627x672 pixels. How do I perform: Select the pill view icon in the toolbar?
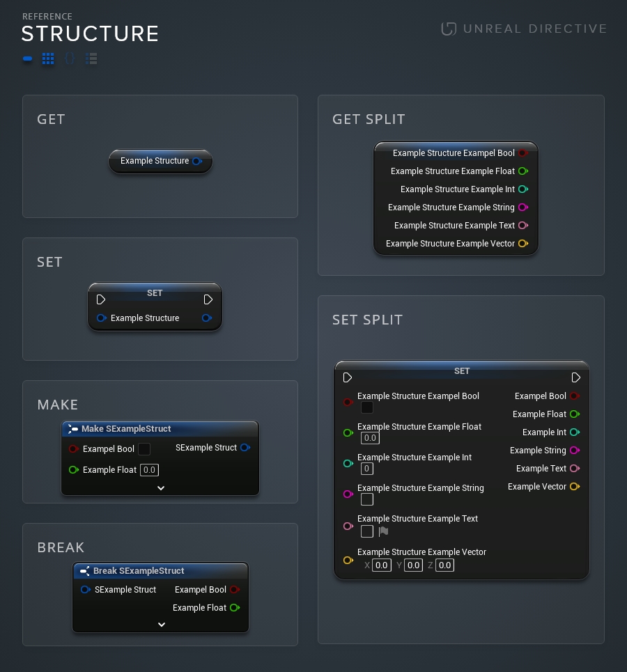(x=27, y=58)
